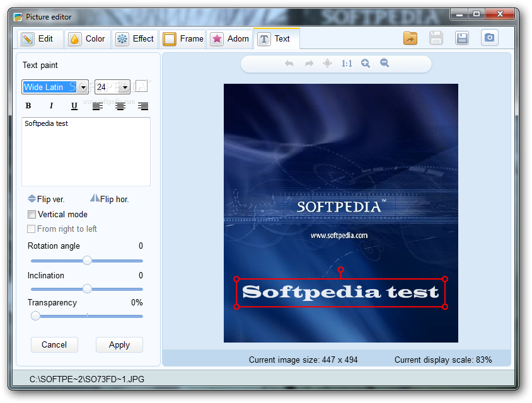Open the Effect tab
The height and width of the screenshot is (403, 532).
point(135,38)
